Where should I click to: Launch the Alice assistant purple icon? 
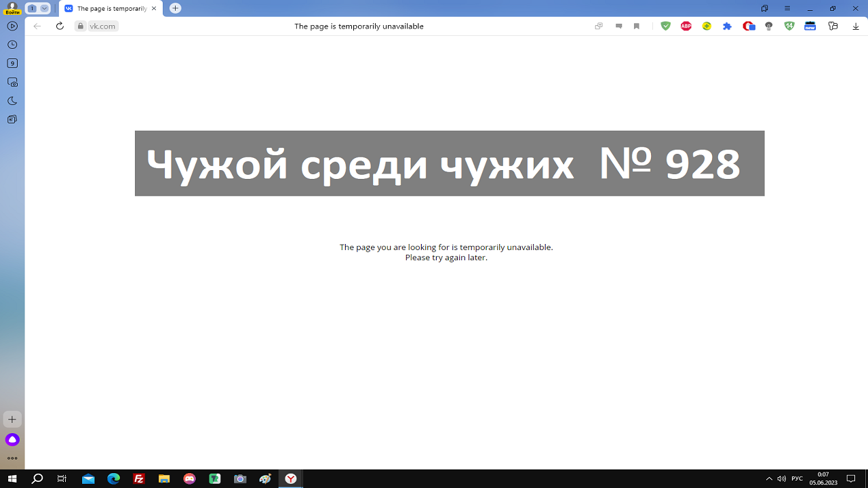[12, 440]
